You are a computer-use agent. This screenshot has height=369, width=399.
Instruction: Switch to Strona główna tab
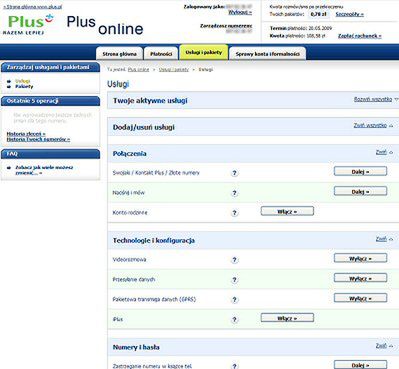119,54
